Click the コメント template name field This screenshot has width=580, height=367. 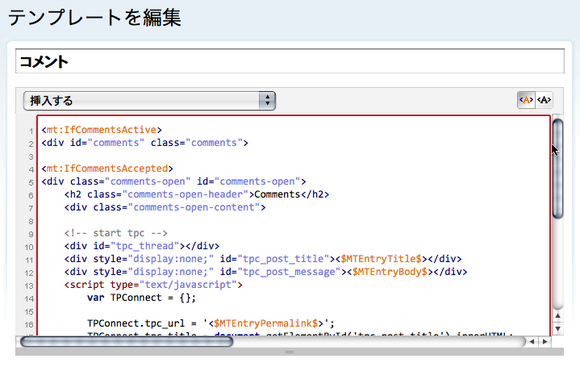290,61
